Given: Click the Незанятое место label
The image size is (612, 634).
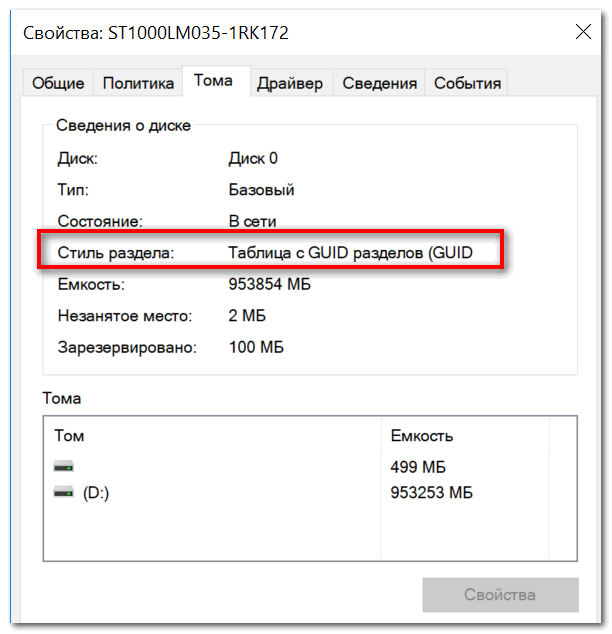Looking at the screenshot, I should point(124,316).
